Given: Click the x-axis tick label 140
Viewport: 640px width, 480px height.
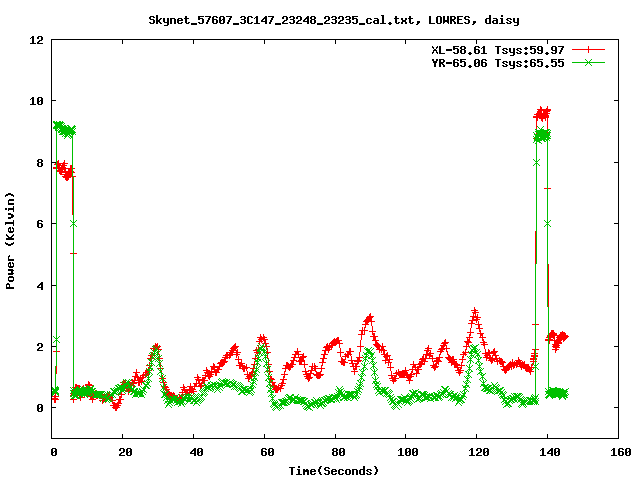Looking at the screenshot, I should click(x=550, y=452).
